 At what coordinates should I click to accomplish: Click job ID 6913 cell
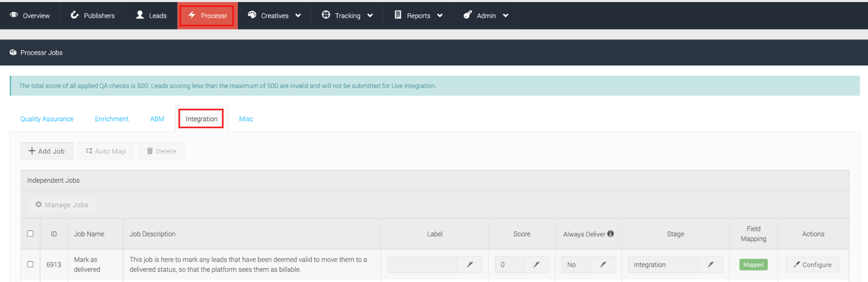[x=54, y=265]
